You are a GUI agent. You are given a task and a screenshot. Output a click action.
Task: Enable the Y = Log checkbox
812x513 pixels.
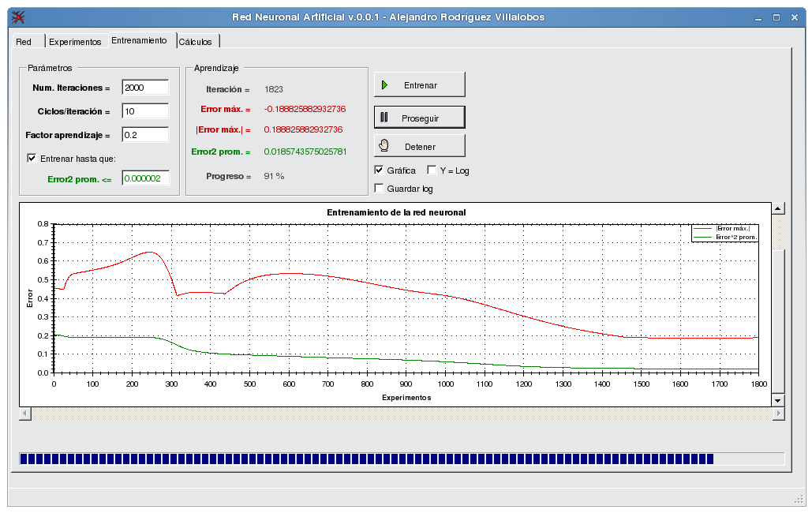pos(431,170)
